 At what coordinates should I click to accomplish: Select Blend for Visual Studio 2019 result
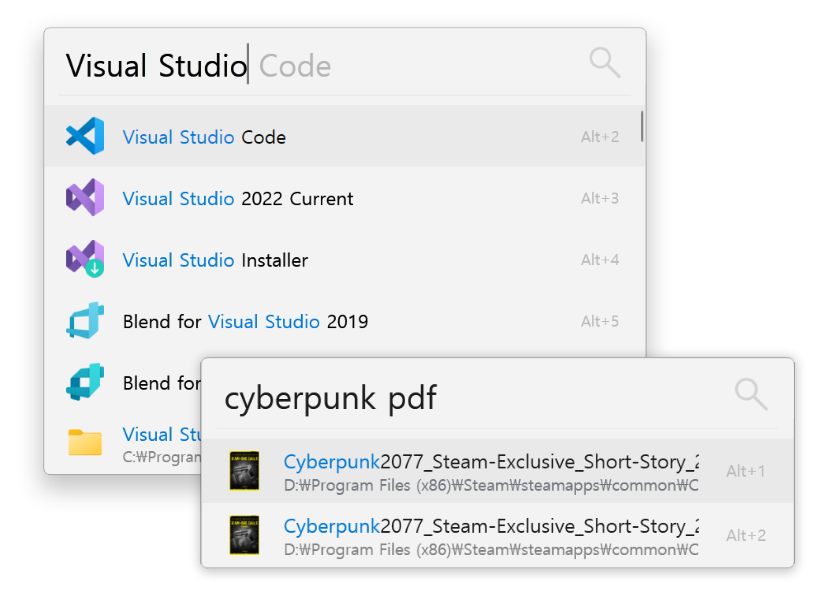[x=345, y=321]
